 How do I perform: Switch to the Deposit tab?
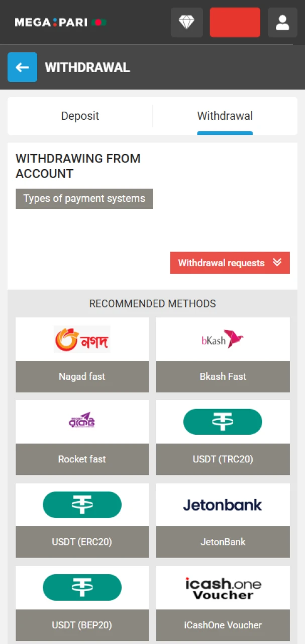tap(80, 116)
